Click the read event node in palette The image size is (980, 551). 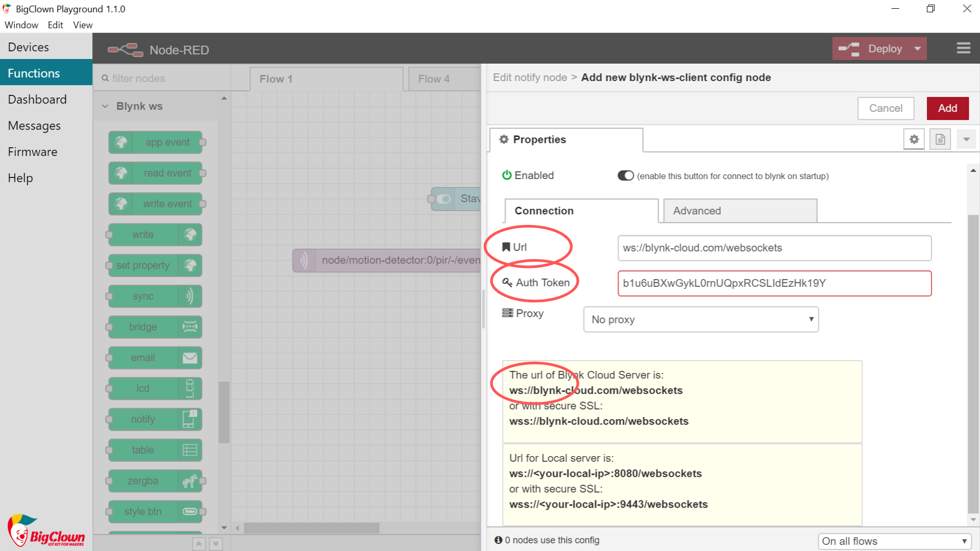[155, 173]
